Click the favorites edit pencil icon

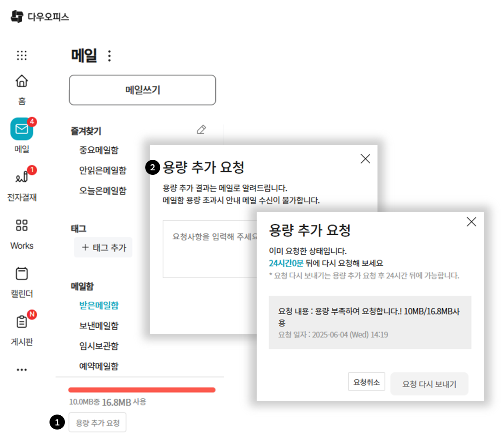point(201,130)
